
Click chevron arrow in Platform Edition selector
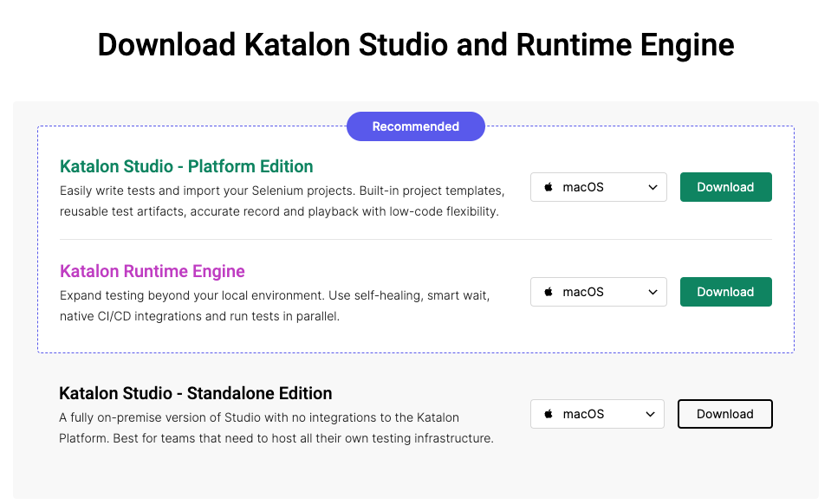tap(653, 187)
